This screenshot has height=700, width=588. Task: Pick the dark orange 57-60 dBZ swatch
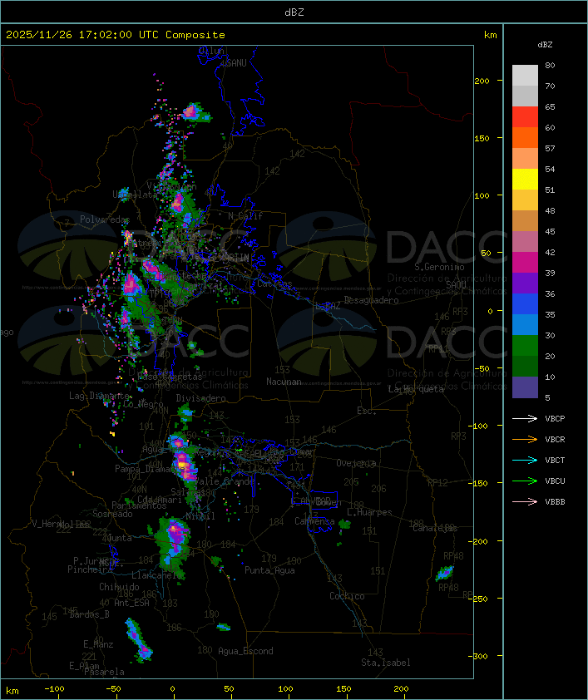(x=525, y=137)
